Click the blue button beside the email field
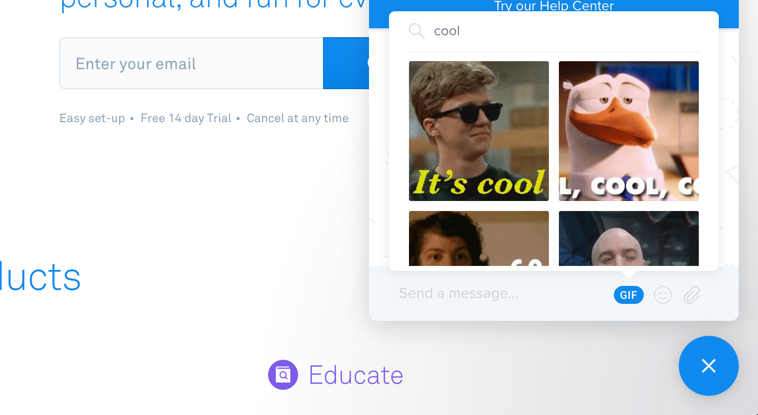This screenshot has height=415, width=758. coord(346,63)
